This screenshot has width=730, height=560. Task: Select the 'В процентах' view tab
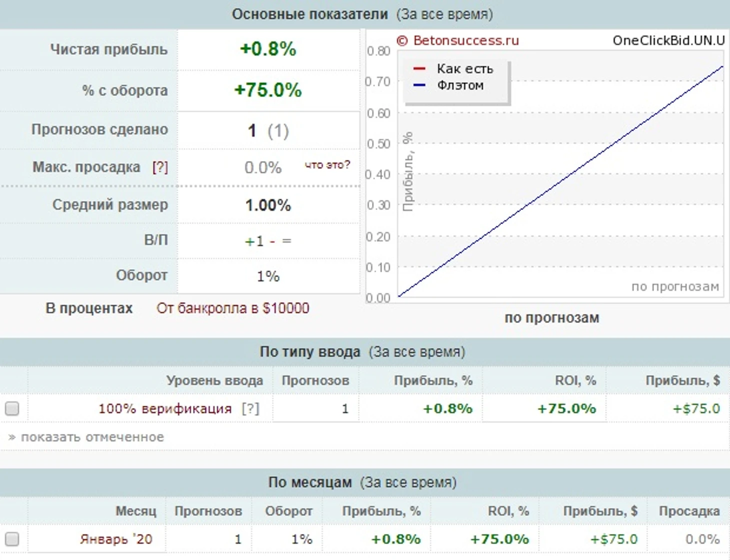(x=89, y=308)
